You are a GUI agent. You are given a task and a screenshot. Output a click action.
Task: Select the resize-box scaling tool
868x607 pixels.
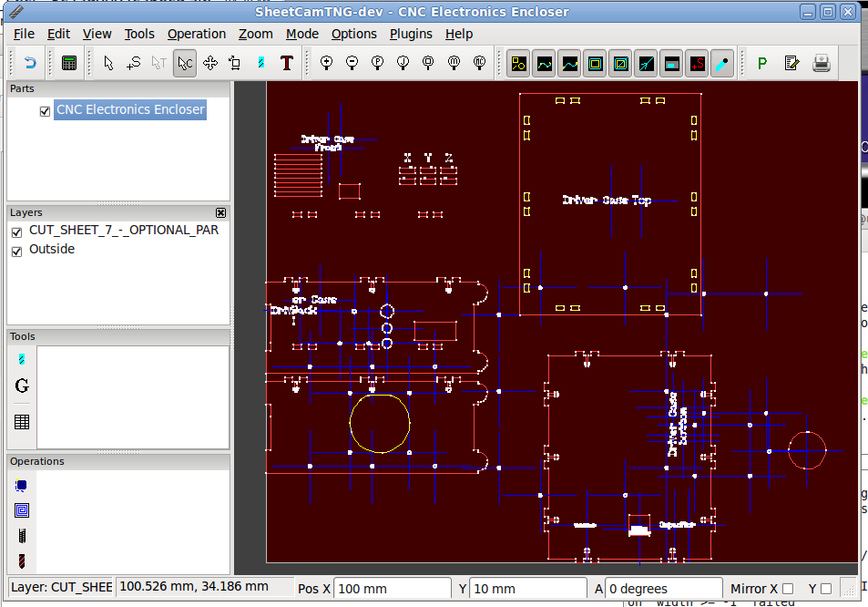point(235,63)
